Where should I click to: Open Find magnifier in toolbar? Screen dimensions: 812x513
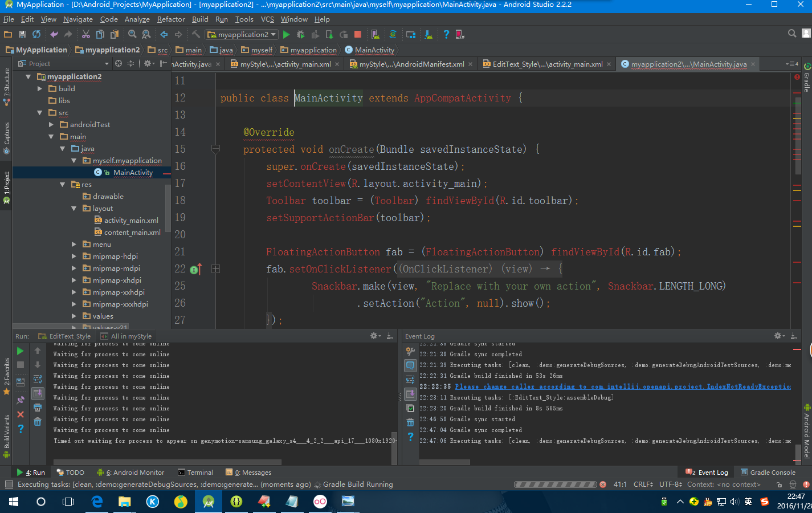(x=132, y=35)
